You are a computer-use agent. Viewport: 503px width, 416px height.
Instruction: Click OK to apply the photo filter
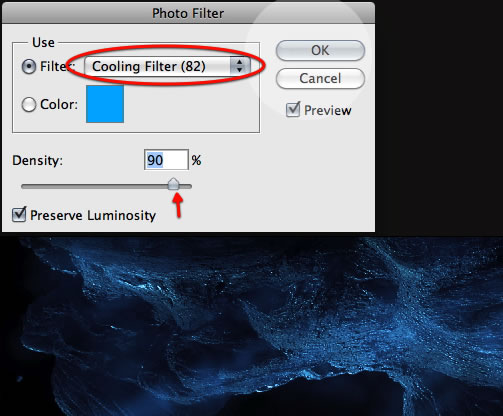click(x=320, y=50)
